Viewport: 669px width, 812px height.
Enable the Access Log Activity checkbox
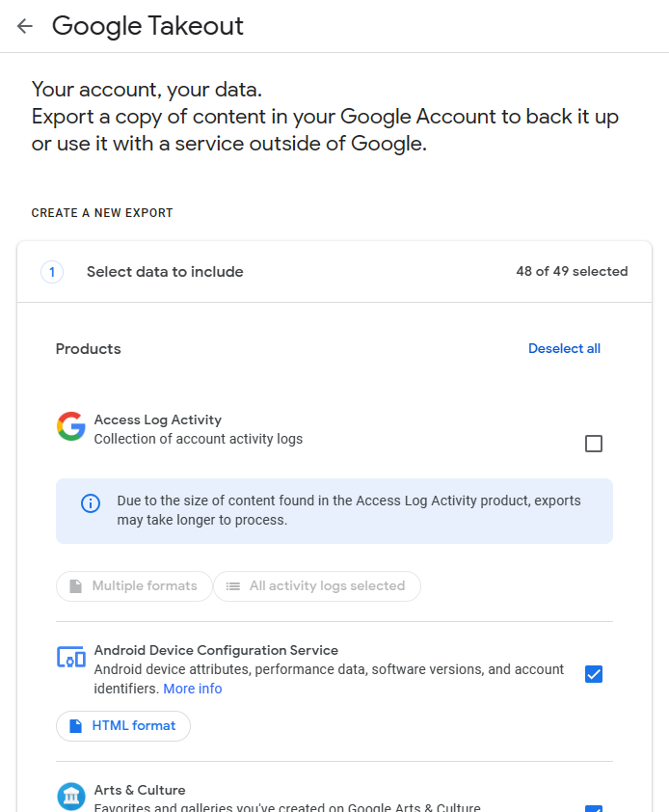coord(594,444)
